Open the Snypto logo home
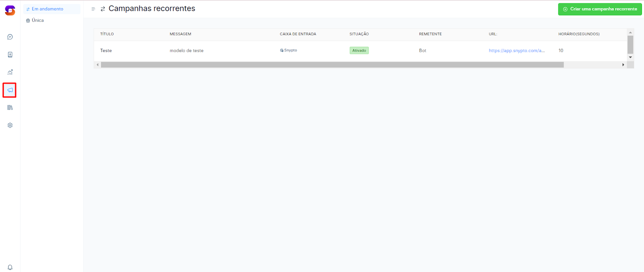This screenshot has height=272, width=644. click(10, 10)
